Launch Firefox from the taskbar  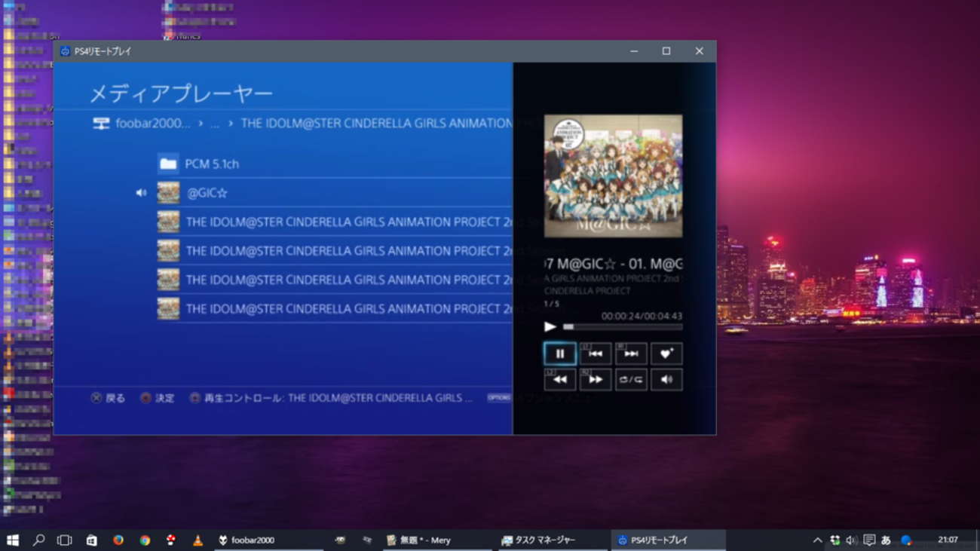[118, 540]
